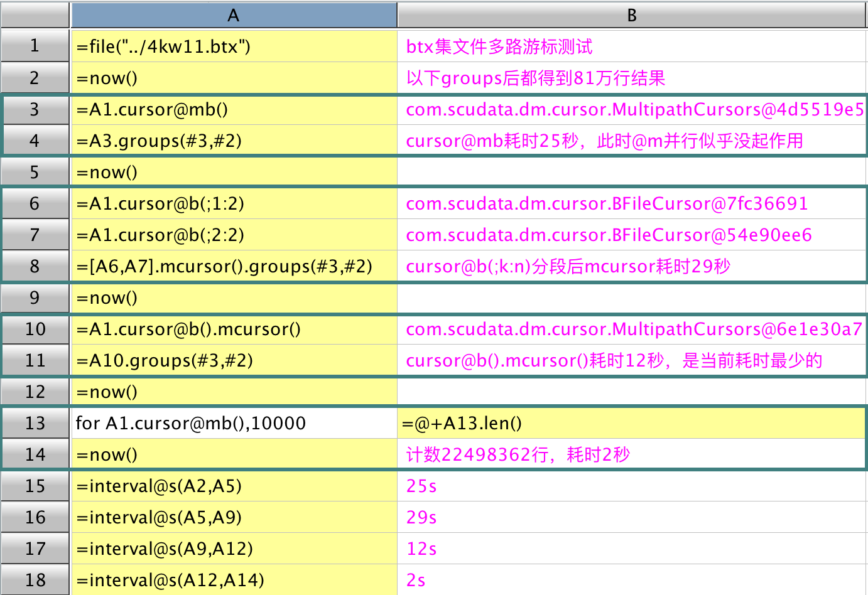The image size is (868, 595).
Task: Select row 6 header
Action: (x=35, y=203)
